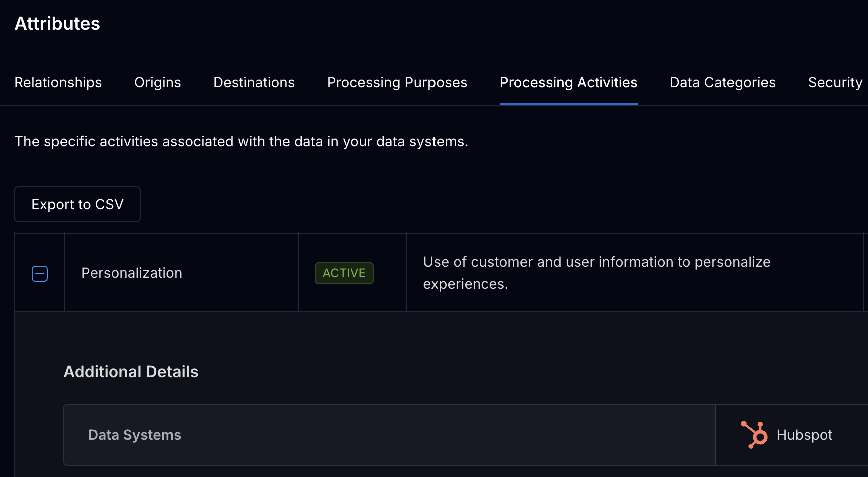Switch to the Data Categories tab
Viewport: 868px width, 477px height.
click(x=722, y=82)
